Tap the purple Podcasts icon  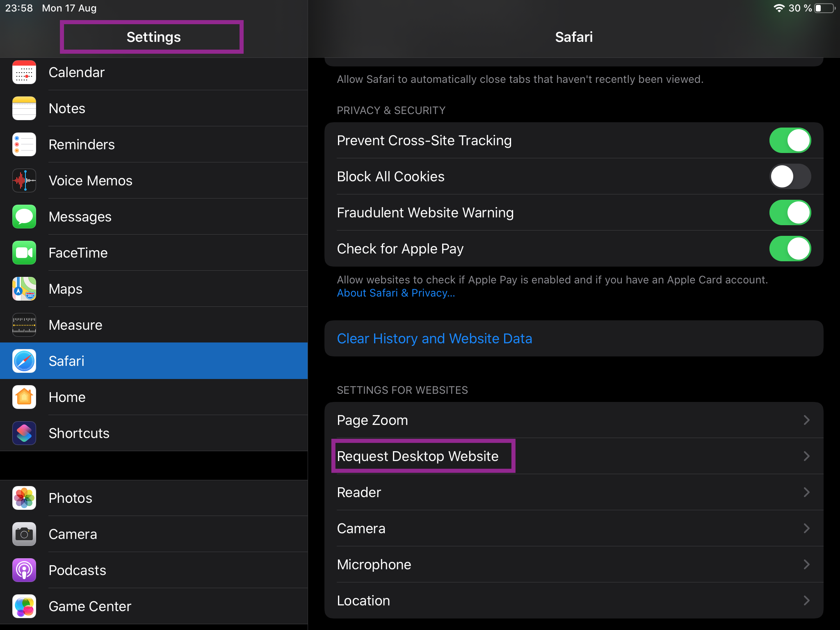(24, 571)
